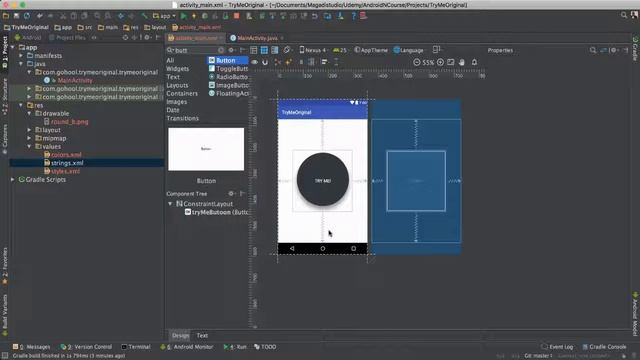
Task: Open the TODO tool window
Action: click(x=265, y=347)
